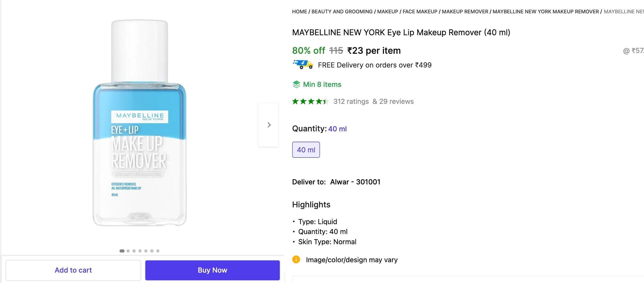The height and width of the screenshot is (283, 644).
Task: Click the free delivery truck icon
Action: 303,64
